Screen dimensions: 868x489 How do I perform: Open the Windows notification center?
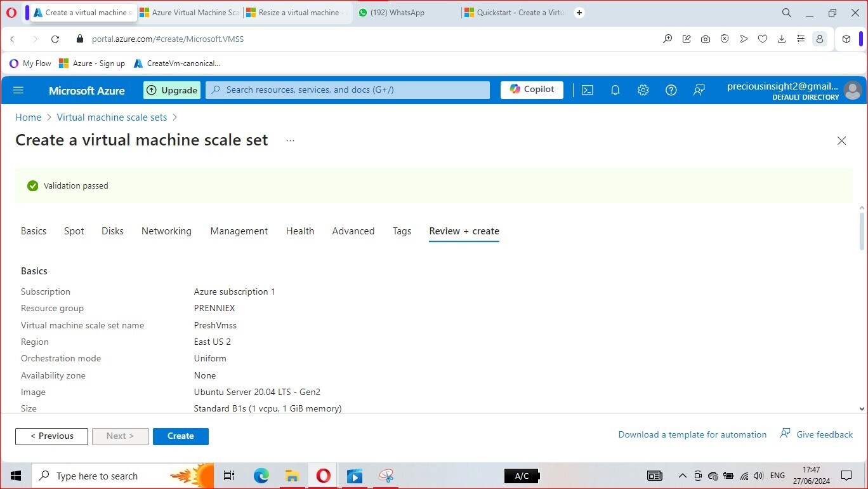pos(846,476)
